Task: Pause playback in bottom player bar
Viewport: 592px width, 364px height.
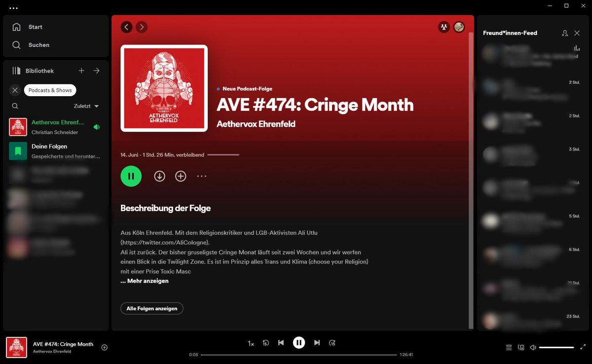Action: [x=299, y=343]
